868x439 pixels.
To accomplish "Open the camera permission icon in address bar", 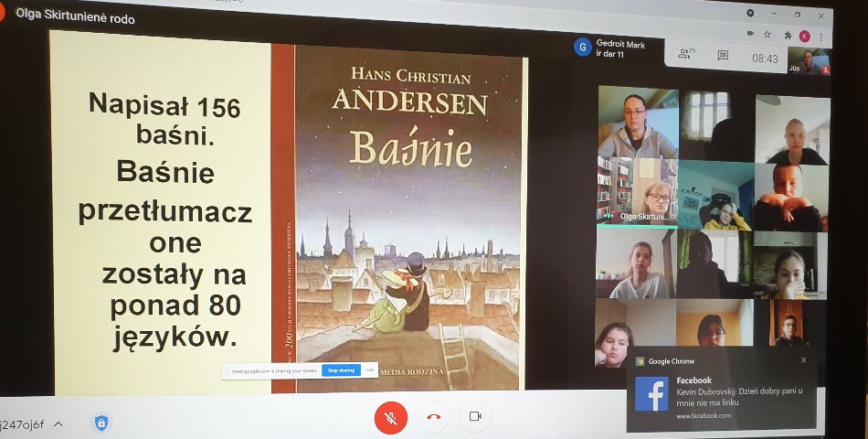I will 750,34.
